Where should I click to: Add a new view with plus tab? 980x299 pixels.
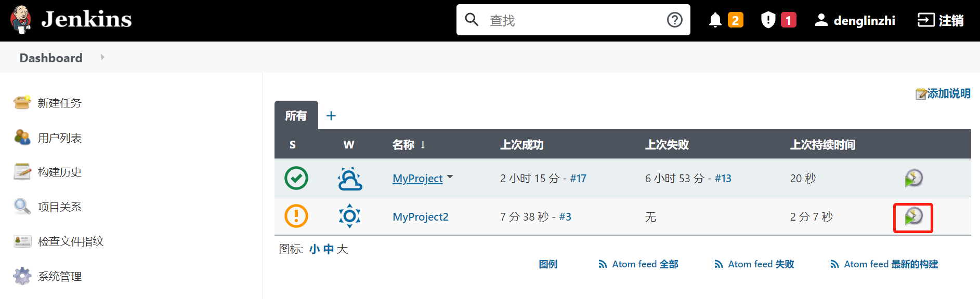(331, 116)
